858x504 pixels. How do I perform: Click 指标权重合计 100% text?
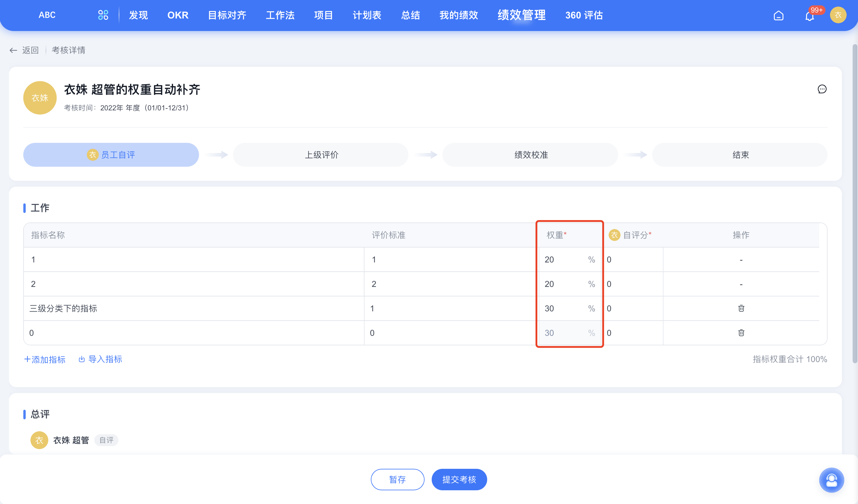(x=790, y=359)
